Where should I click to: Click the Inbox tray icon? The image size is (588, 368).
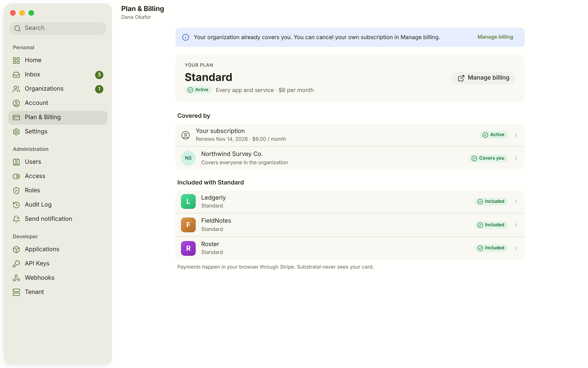tap(16, 75)
